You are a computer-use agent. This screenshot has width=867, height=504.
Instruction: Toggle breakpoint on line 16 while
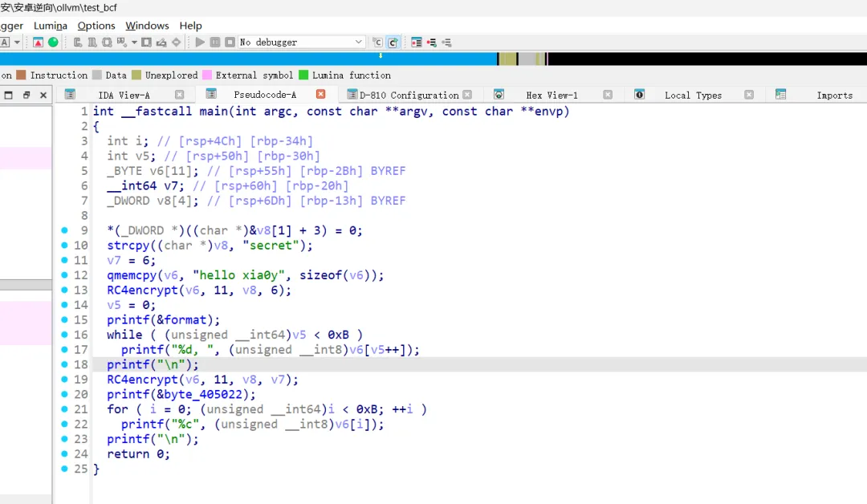64,335
